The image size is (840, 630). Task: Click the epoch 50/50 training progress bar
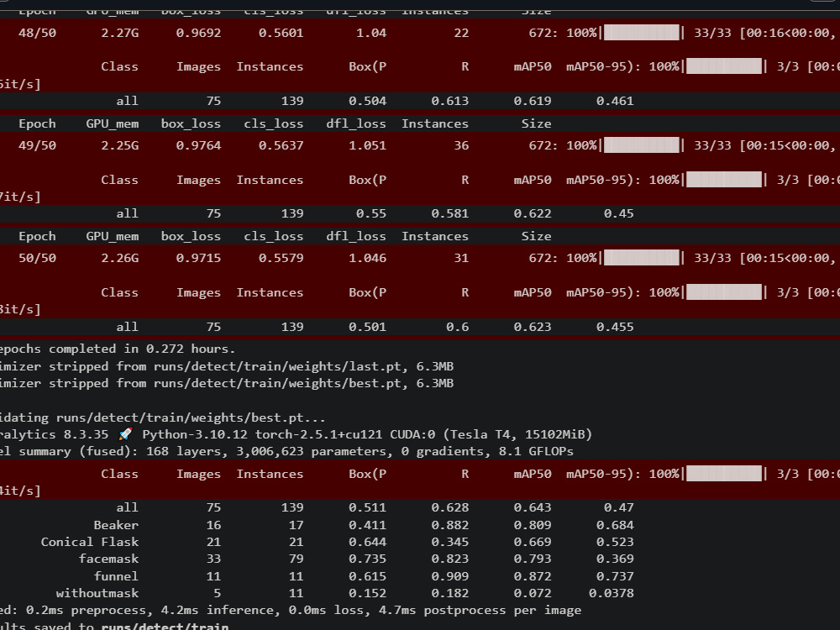click(641, 258)
